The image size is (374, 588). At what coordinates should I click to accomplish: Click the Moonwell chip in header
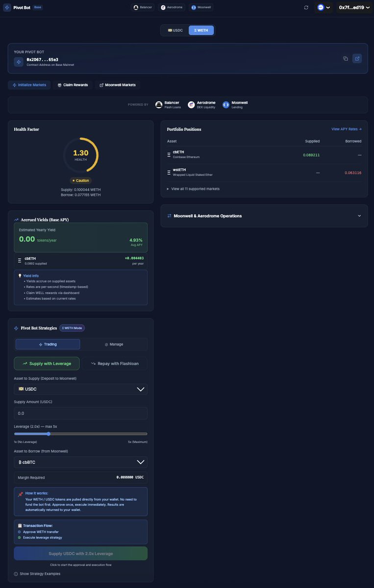coord(201,7)
